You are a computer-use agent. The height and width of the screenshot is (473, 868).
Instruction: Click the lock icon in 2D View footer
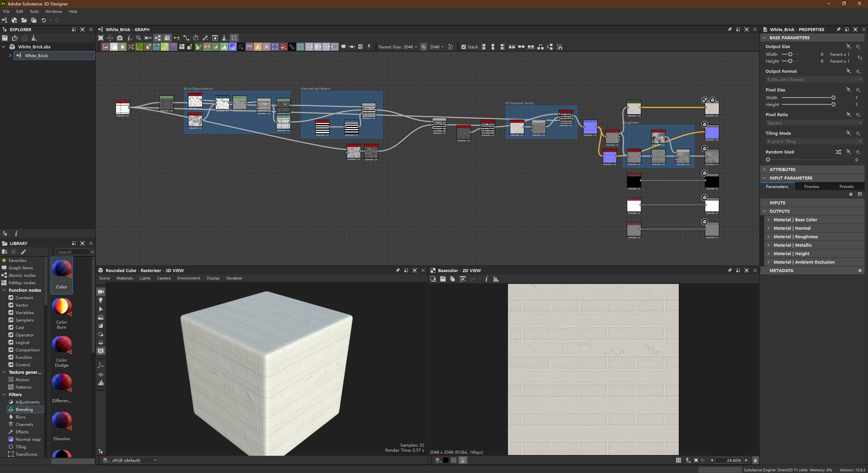755,460
